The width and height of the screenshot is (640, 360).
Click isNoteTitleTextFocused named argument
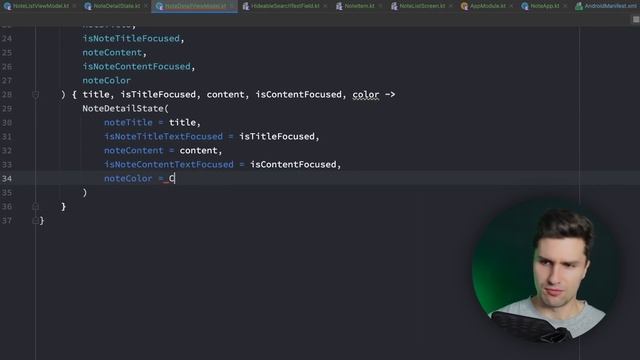click(164, 136)
